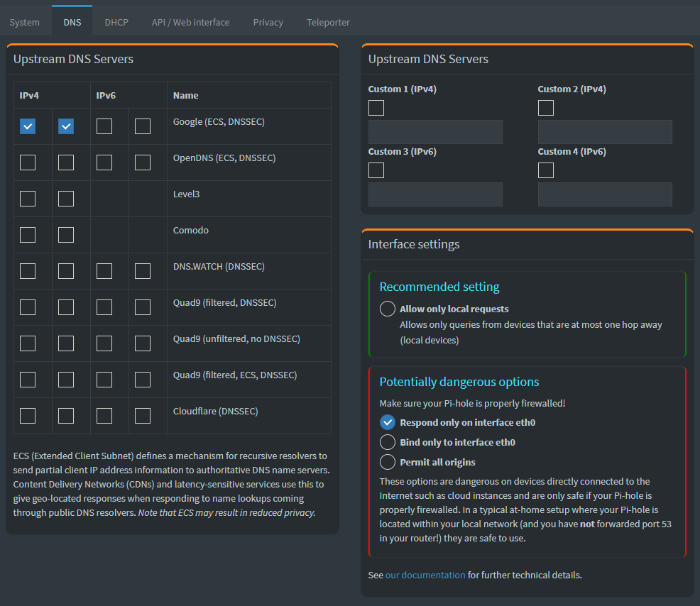Enable the Custom 1 (IPv4) checkbox
Screen dimensions: 700x606
[x=376, y=108]
